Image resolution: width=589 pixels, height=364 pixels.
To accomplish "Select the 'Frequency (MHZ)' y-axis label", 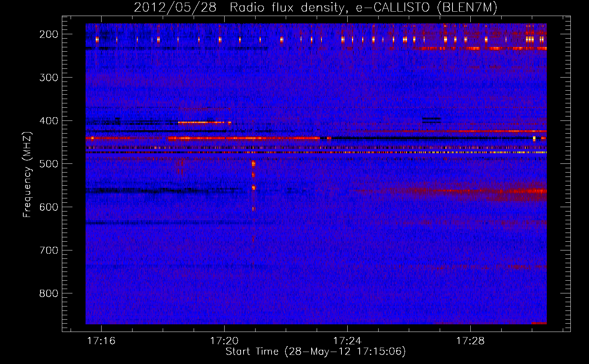I will 27,174.
